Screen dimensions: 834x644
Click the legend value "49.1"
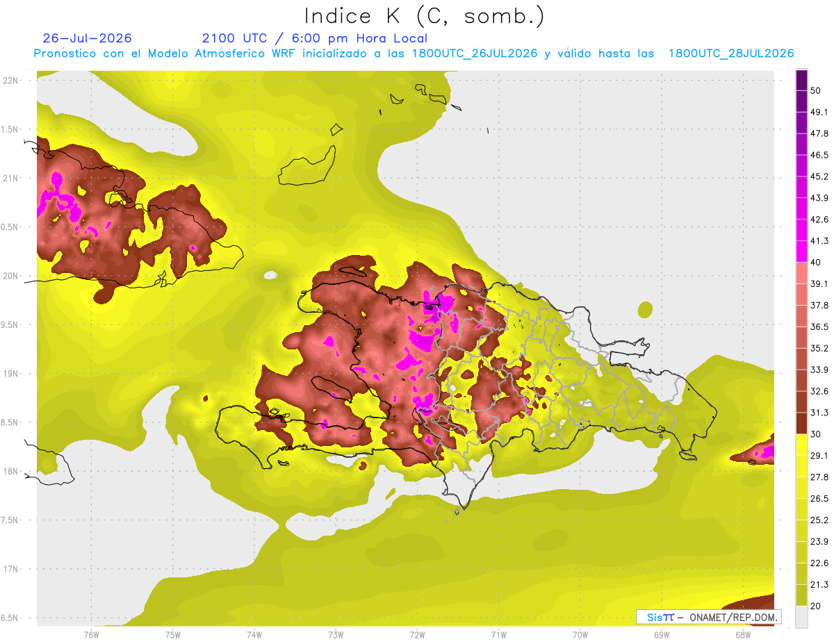(819, 112)
